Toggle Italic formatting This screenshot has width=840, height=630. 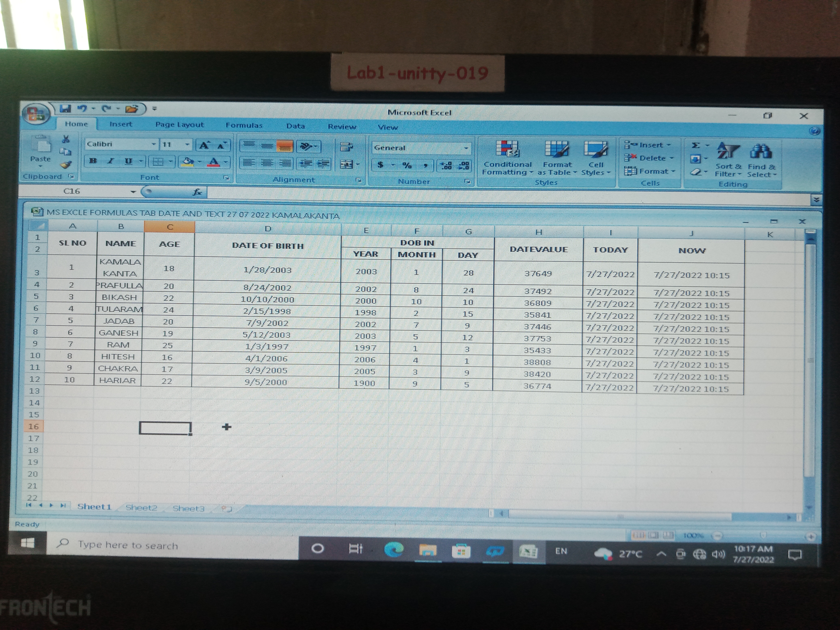[x=110, y=161]
